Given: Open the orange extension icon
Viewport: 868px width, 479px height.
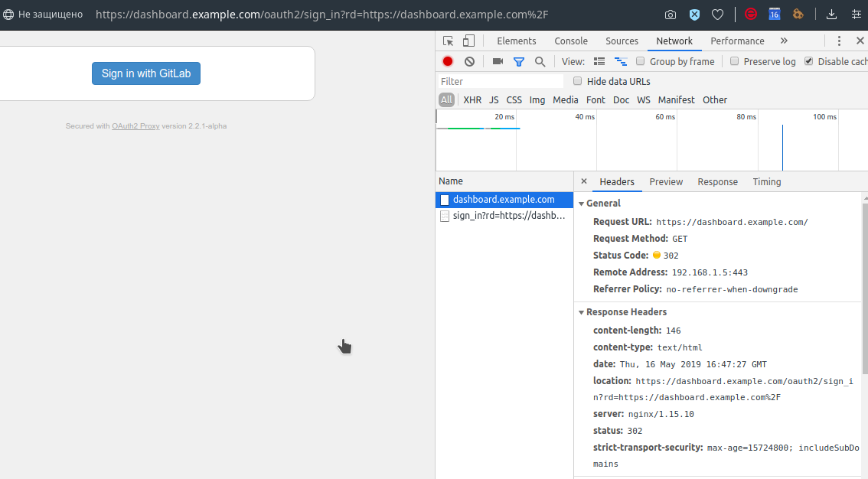Looking at the screenshot, I should tap(798, 15).
